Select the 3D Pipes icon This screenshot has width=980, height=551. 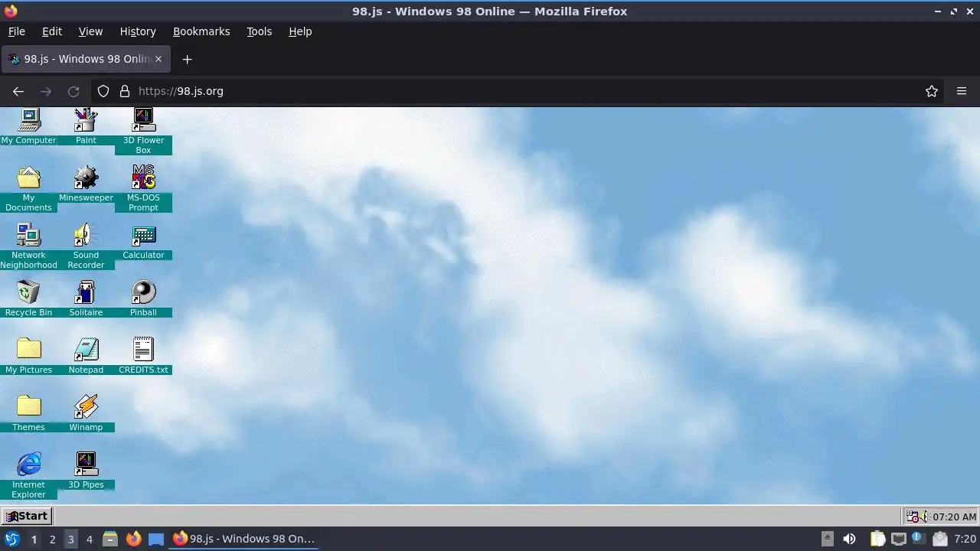click(x=86, y=471)
